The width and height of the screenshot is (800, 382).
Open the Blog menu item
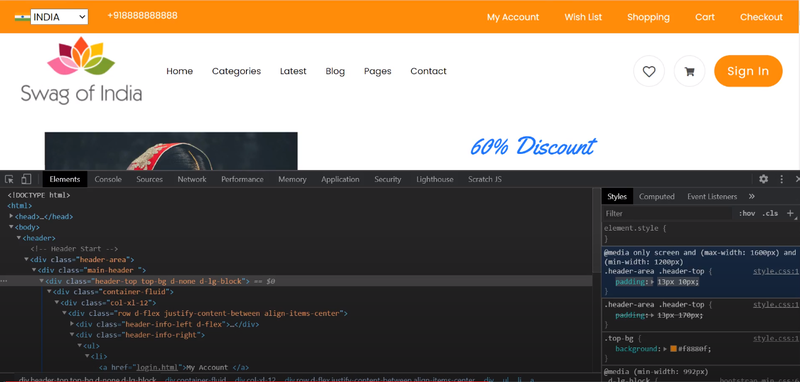coord(335,71)
